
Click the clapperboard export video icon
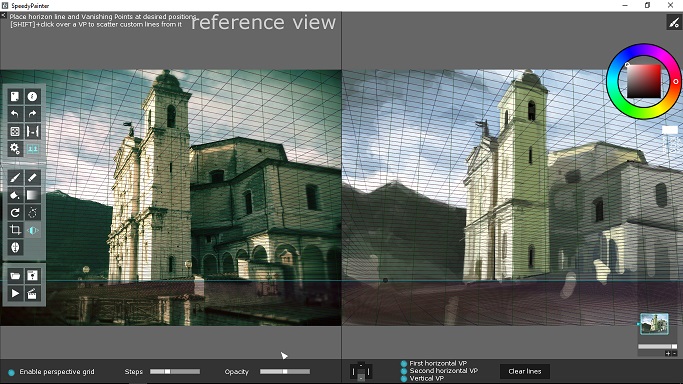coord(32,293)
